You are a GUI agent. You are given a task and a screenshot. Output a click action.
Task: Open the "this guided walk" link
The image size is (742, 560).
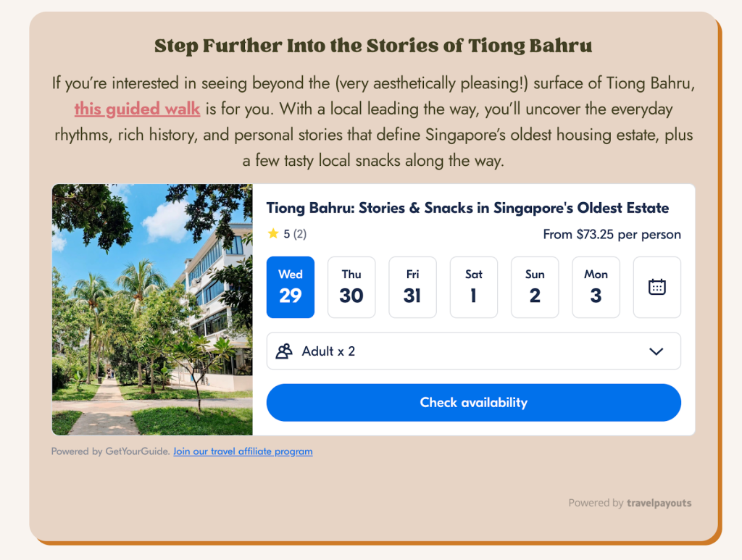tap(137, 109)
